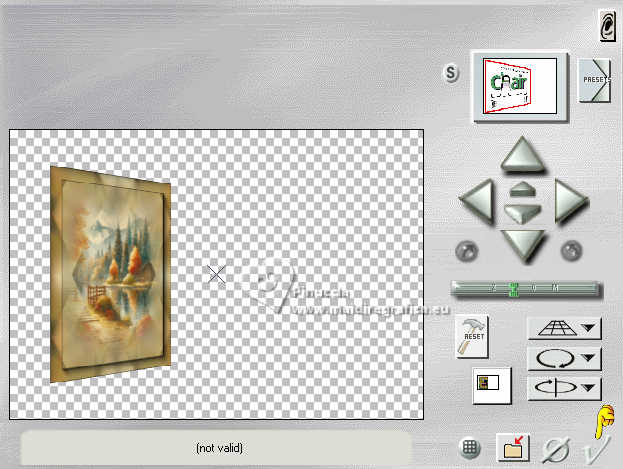The image size is (623, 469).
Task: Click the large up arrow
Action: (x=522, y=155)
